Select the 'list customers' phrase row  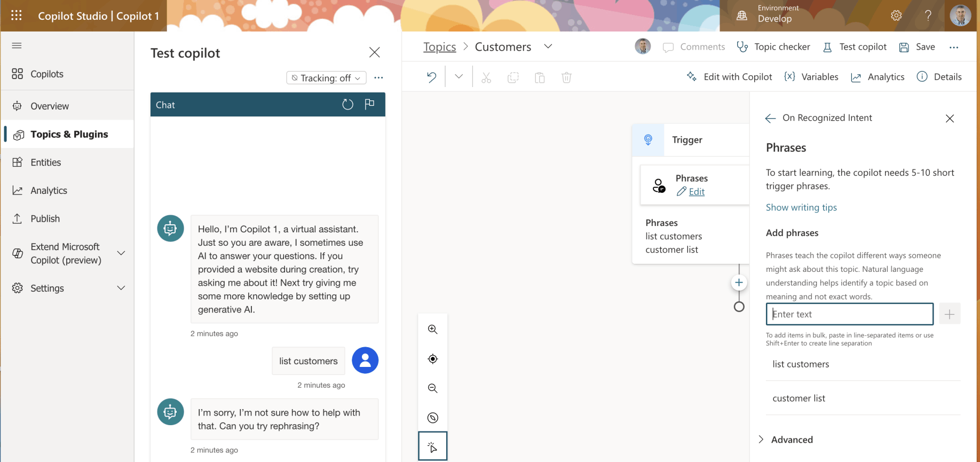863,364
